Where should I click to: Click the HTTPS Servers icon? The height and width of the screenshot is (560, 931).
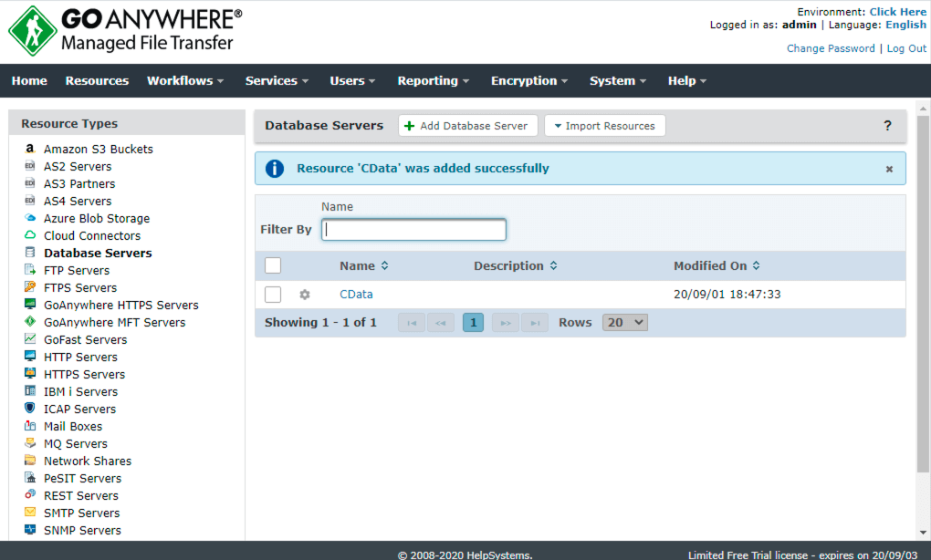30,373
